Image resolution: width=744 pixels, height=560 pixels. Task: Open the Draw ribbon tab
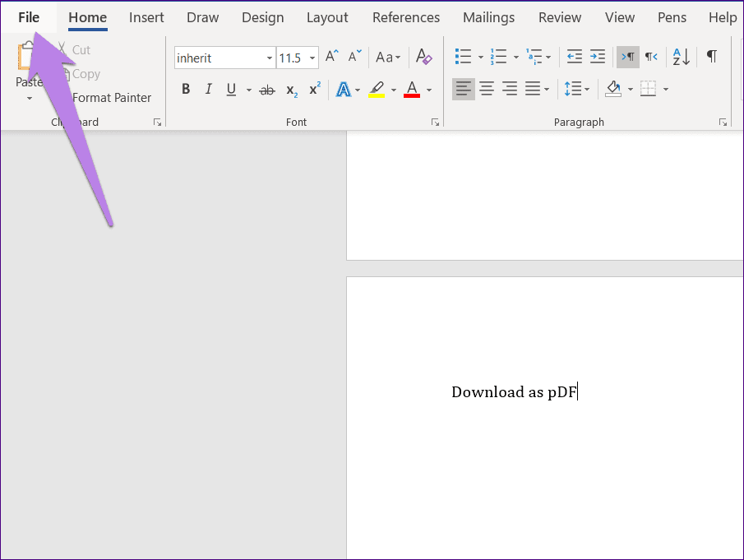(x=202, y=17)
